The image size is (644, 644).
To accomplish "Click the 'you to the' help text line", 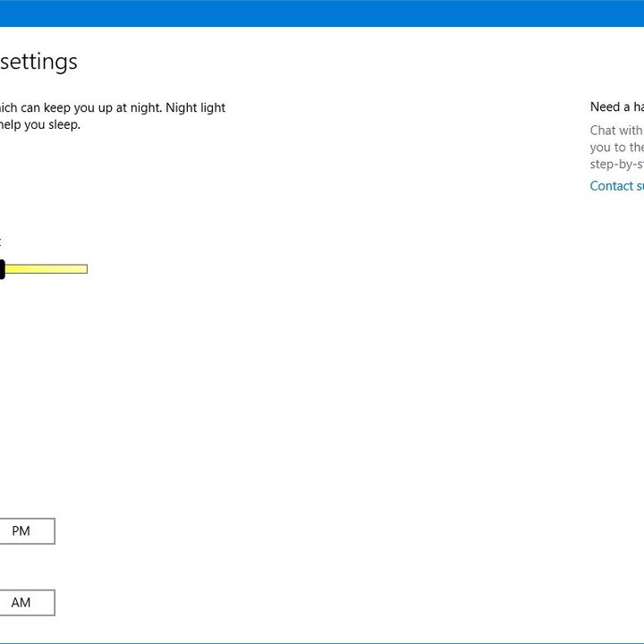I will pyautogui.click(x=616, y=148).
